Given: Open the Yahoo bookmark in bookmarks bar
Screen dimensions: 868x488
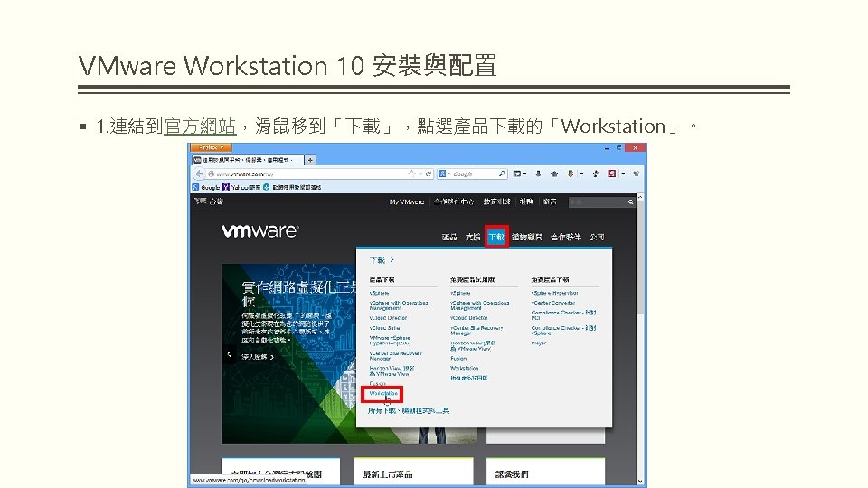Looking at the screenshot, I should 241,188.
